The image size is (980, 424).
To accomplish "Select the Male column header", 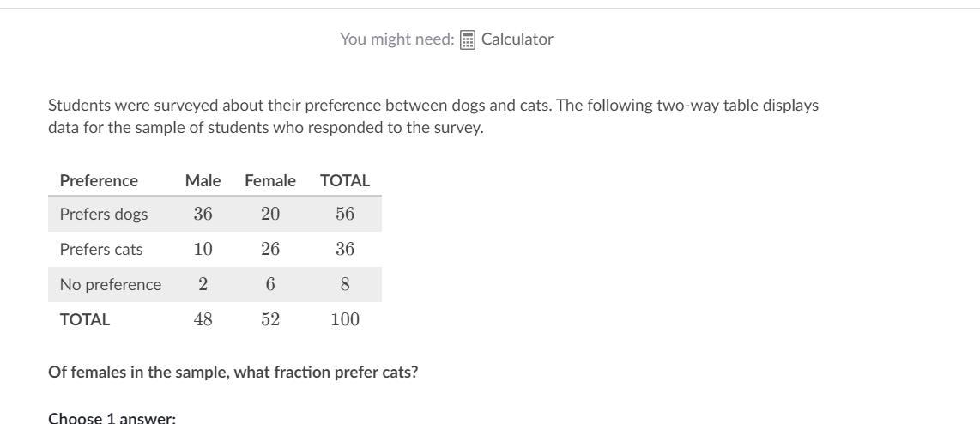I will click(203, 181).
